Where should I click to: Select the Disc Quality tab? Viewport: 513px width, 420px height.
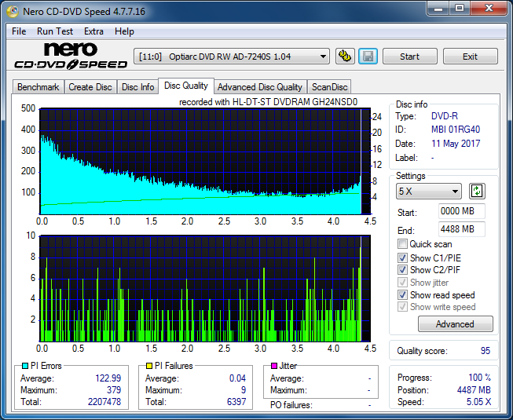(186, 86)
